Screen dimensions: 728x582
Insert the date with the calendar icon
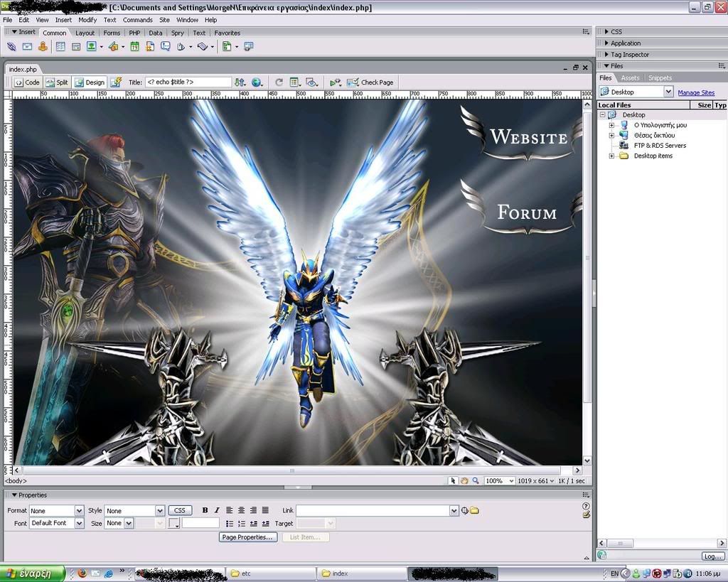[x=134, y=46]
